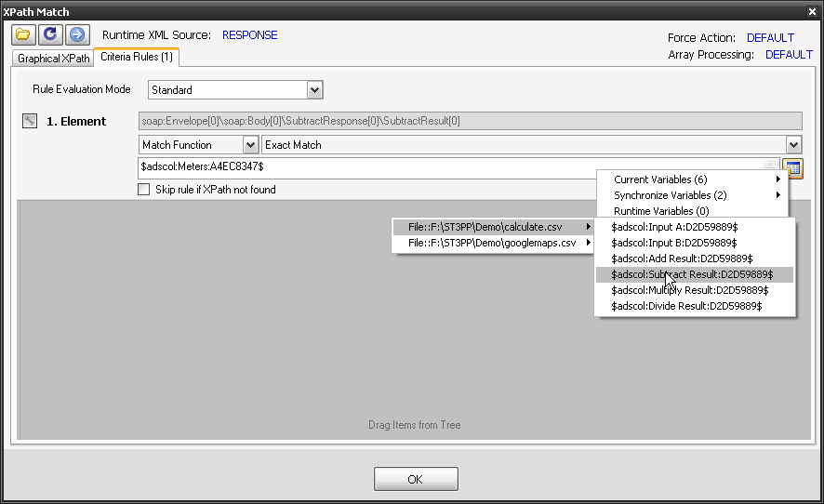Choose $adscol:Input A variable
This screenshot has width=824, height=504.
pos(695,227)
